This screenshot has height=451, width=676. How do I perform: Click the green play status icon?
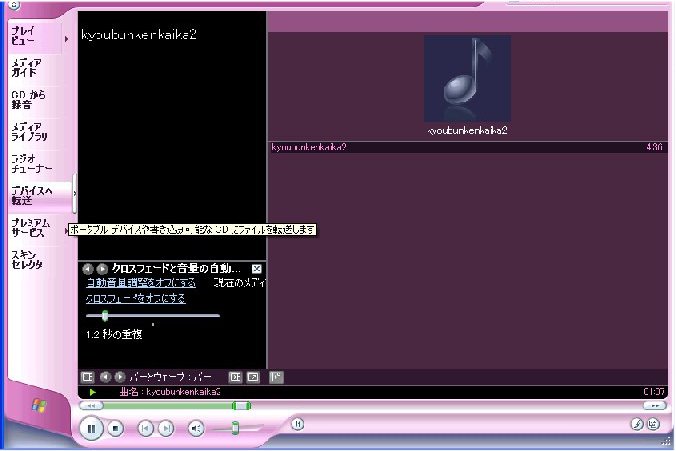click(x=92, y=392)
